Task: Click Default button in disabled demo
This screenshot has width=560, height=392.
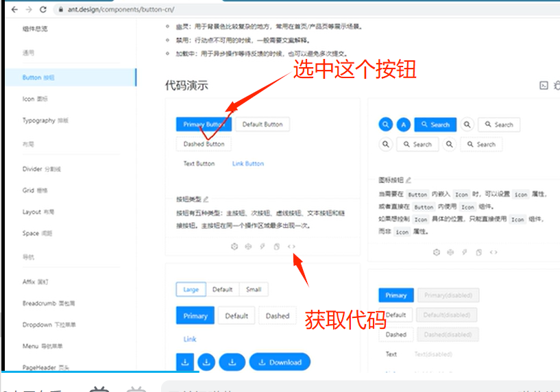Action: 395,315
